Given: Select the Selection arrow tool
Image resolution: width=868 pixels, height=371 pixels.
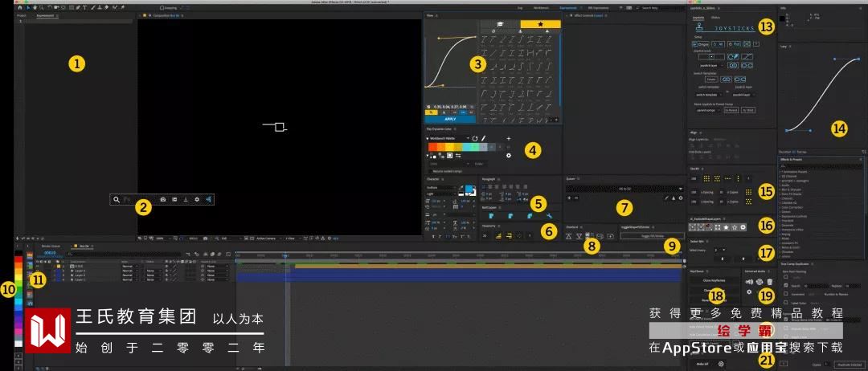Looking at the screenshot, I should pyautogui.click(x=28, y=8).
